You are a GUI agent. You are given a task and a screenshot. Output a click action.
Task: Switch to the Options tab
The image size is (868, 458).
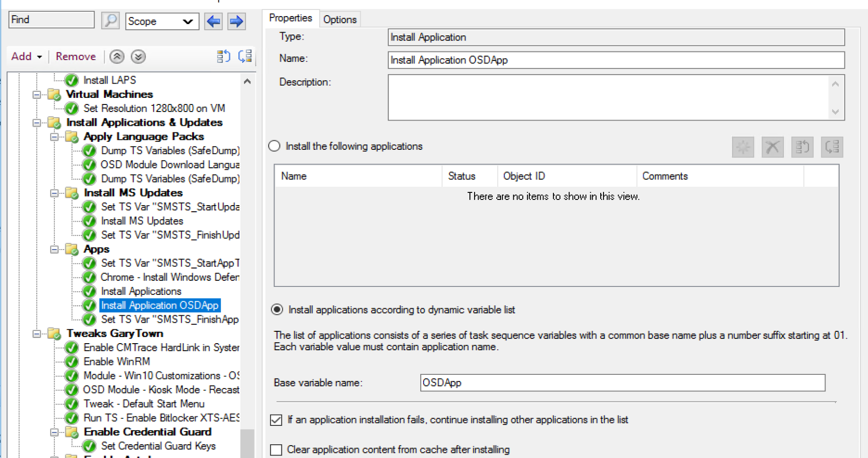[340, 19]
